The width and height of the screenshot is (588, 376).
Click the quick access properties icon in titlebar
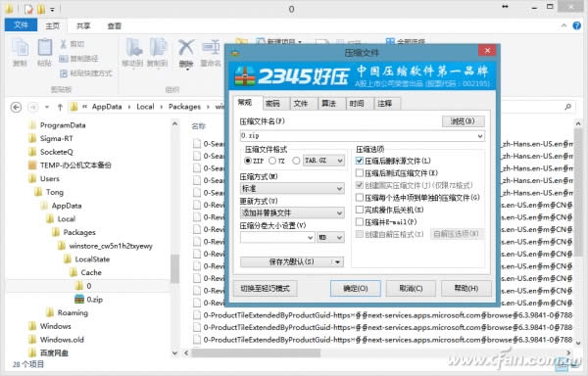tap(28, 9)
